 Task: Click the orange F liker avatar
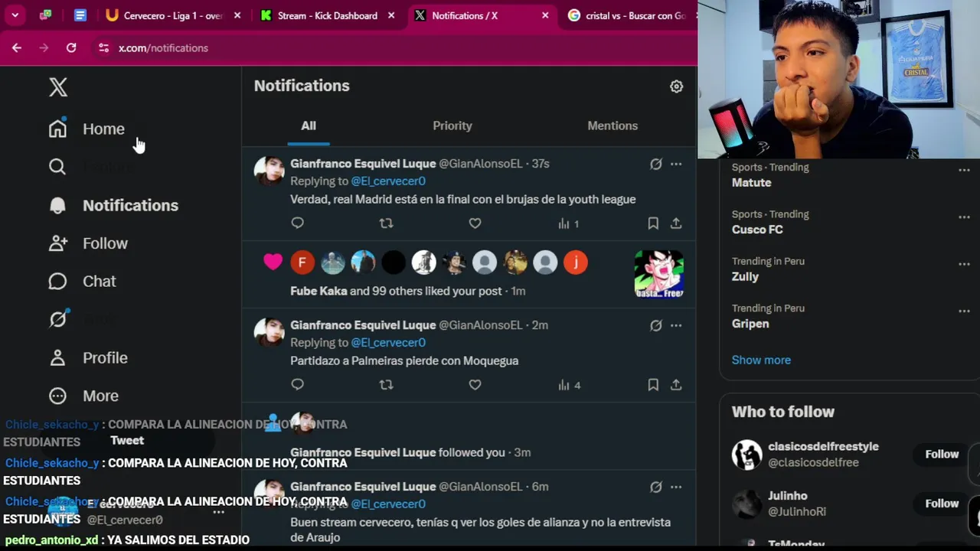tap(302, 262)
